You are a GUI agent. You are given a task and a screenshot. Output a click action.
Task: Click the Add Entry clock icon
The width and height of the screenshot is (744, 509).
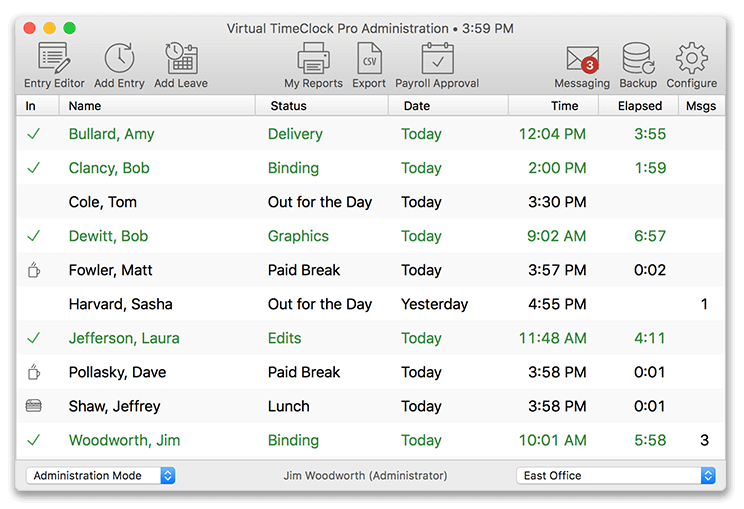[x=119, y=59]
